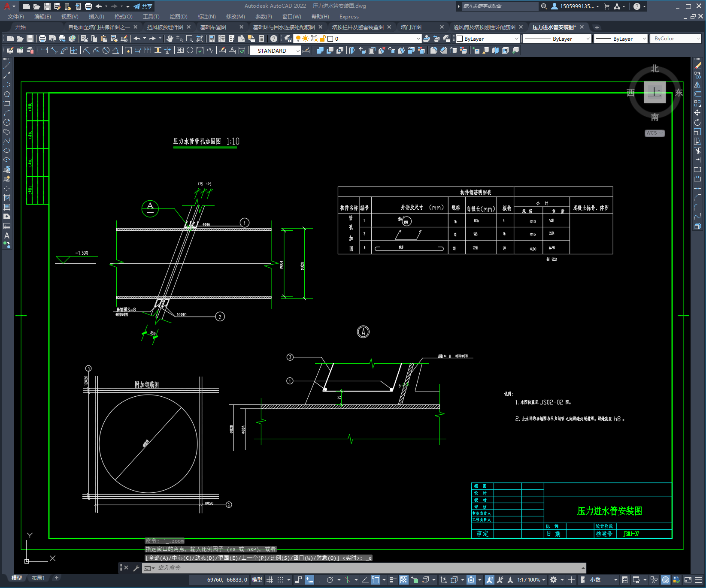Screen dimensions: 706x588
Task: Select the Circle tool in the draw toolbar
Action: (x=7, y=122)
